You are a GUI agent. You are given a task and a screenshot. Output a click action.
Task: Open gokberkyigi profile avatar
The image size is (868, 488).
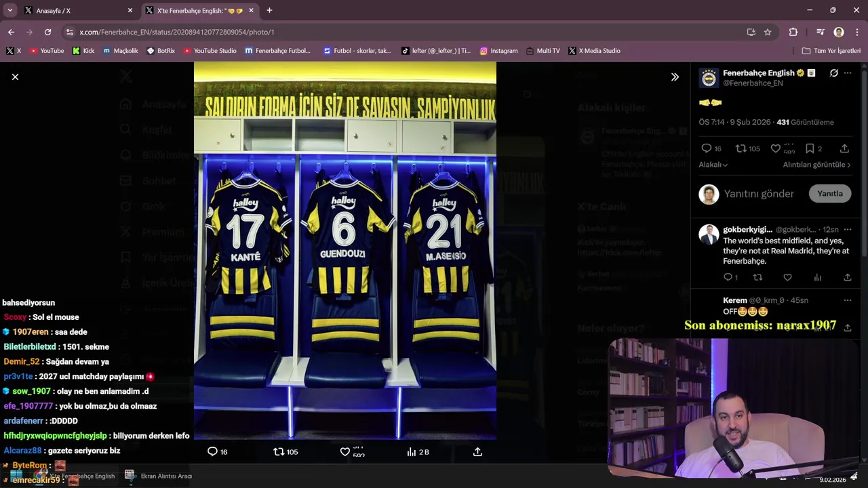point(709,235)
